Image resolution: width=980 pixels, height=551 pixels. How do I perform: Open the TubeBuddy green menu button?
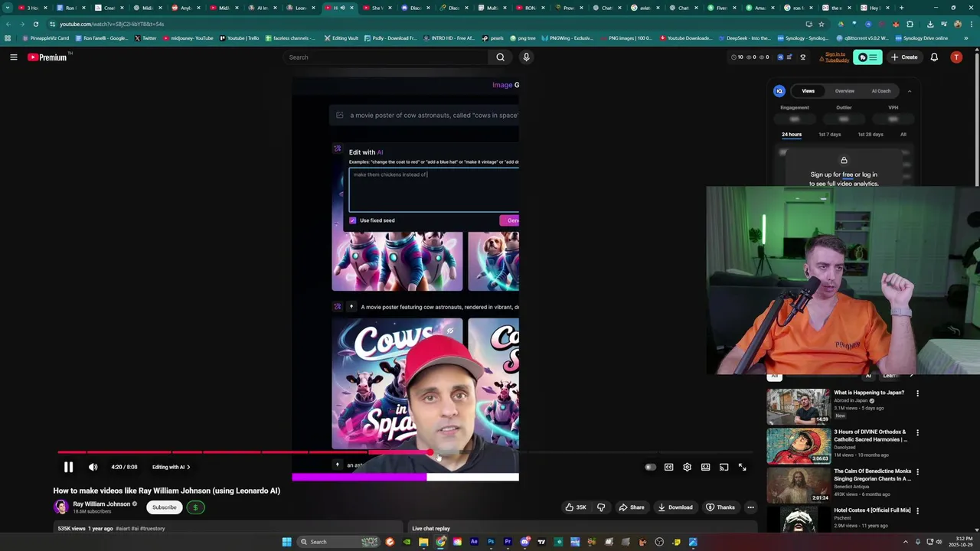tap(867, 57)
